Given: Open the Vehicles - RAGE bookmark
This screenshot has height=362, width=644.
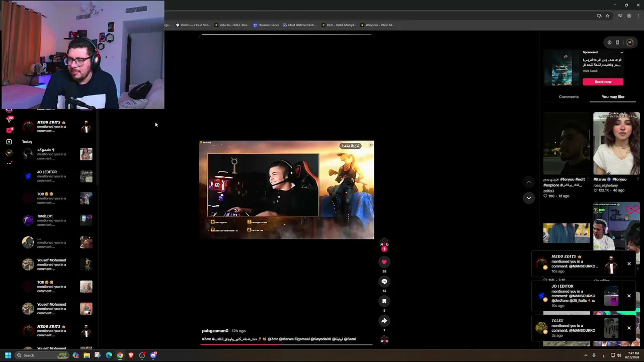Looking at the screenshot, I should pos(231,25).
